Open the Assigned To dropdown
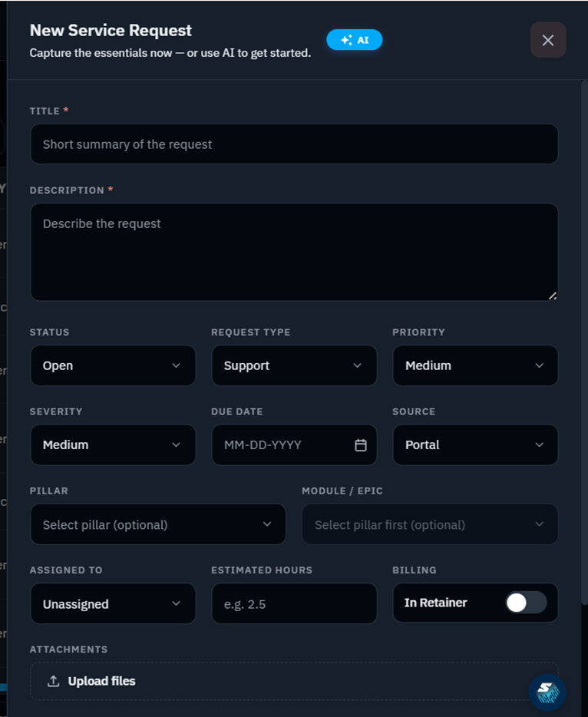588x717 pixels. click(113, 603)
